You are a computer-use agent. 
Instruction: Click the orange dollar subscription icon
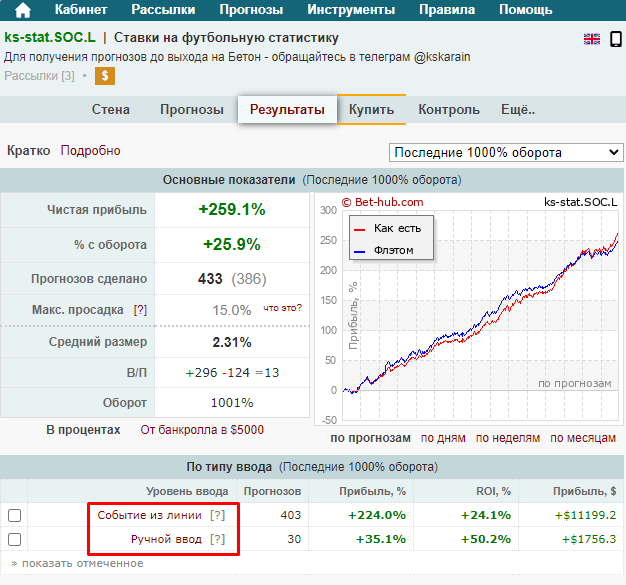point(105,76)
